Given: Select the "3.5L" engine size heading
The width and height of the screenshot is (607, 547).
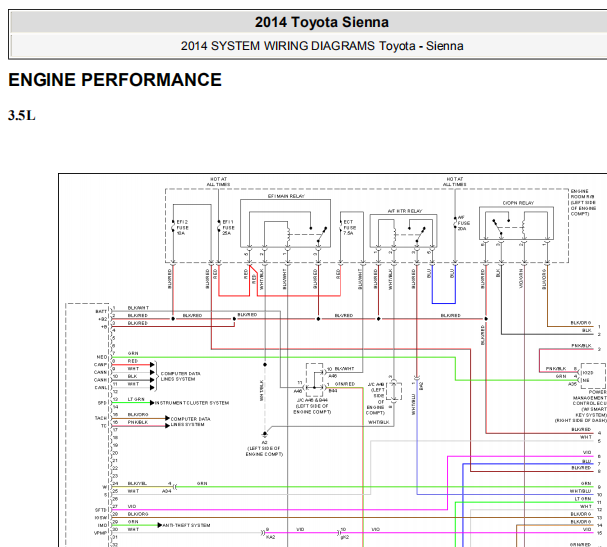Looking at the screenshot, I should [22, 115].
